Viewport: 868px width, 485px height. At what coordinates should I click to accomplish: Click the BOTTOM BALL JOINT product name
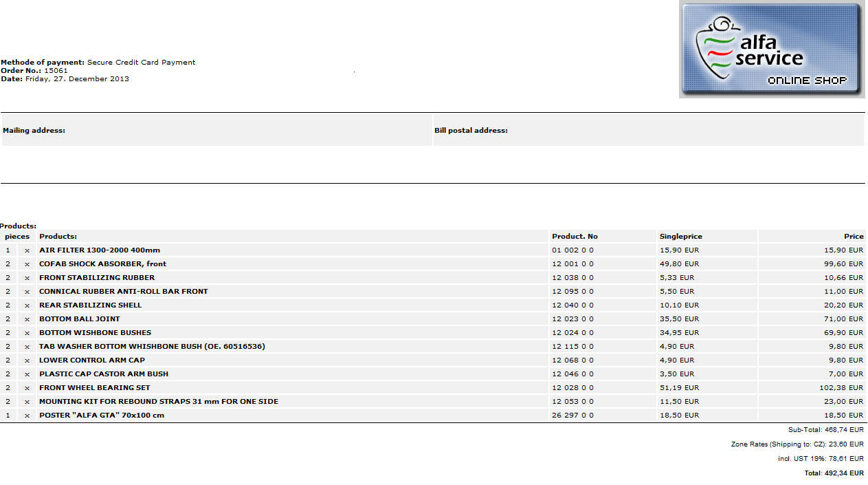pos(79,319)
